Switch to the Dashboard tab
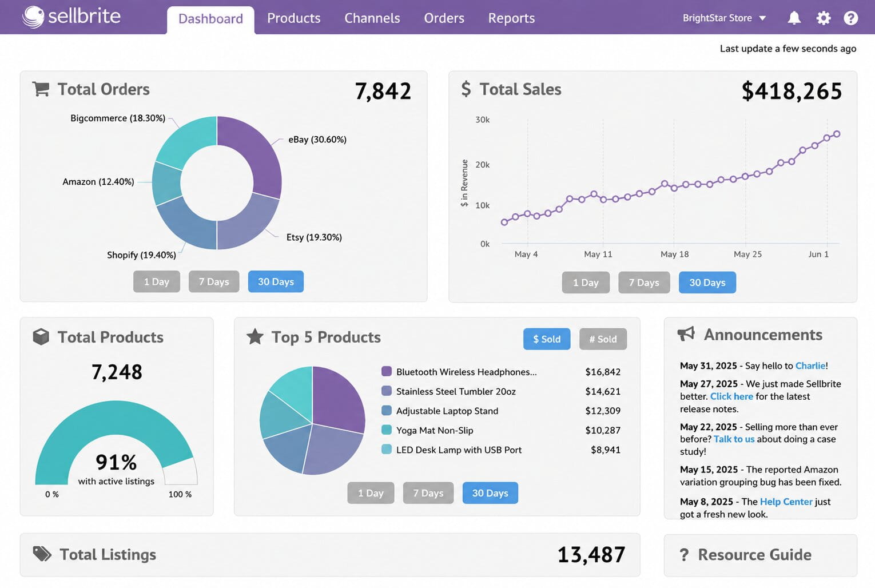This screenshot has width=875, height=588. pos(210,19)
